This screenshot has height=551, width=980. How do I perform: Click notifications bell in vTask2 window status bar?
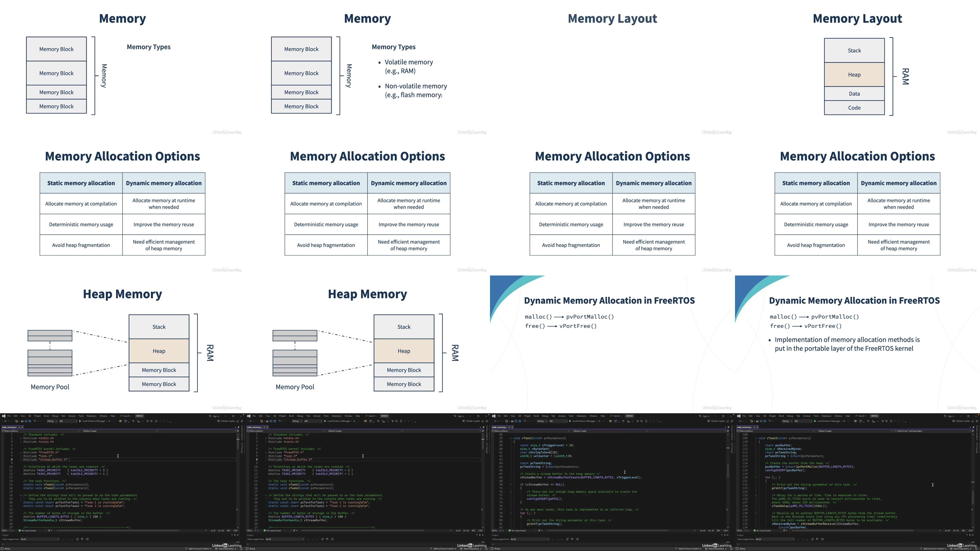coord(976,549)
